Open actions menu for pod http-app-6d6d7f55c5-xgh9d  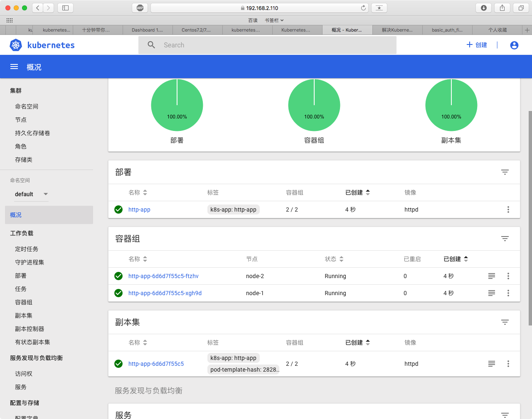click(508, 293)
